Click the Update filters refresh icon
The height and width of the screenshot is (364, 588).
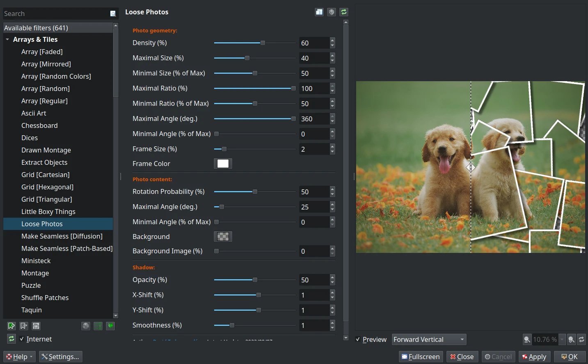pyautogui.click(x=11, y=339)
